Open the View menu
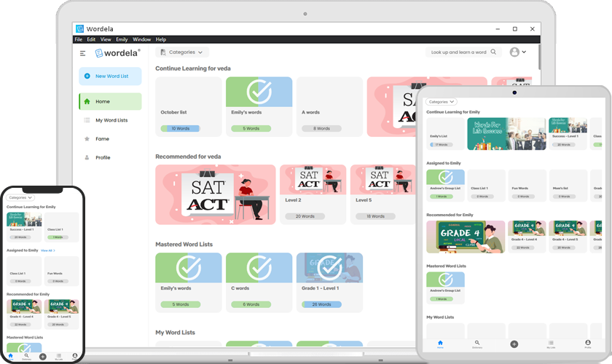 [x=106, y=39]
